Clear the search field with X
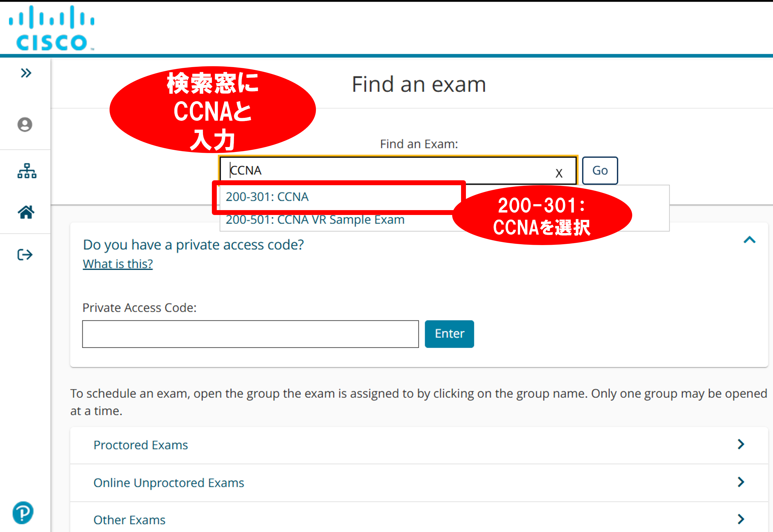The image size is (773, 532). click(559, 173)
